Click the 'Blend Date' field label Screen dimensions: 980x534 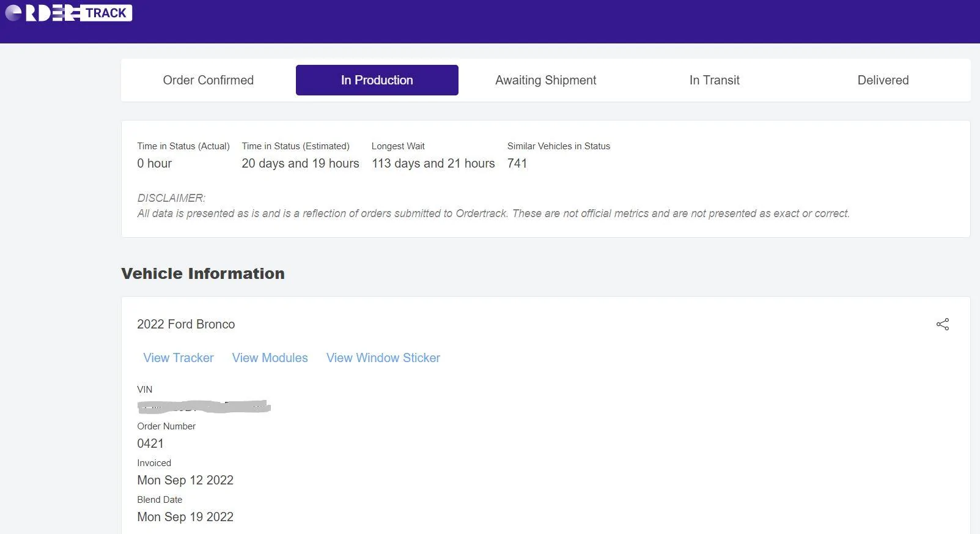[160, 500]
